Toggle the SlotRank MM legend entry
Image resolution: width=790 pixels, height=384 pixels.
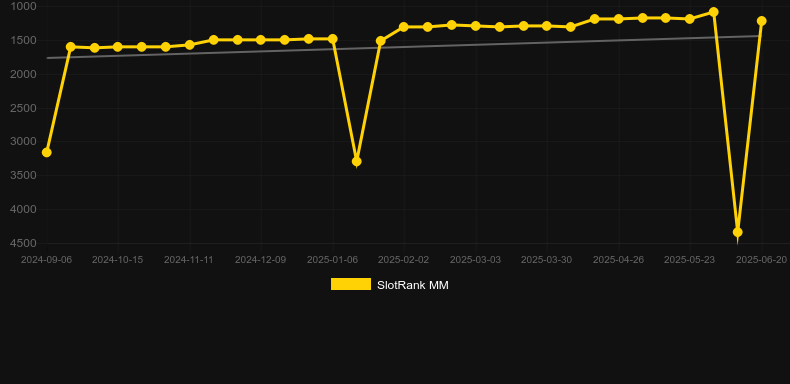pyautogui.click(x=389, y=285)
